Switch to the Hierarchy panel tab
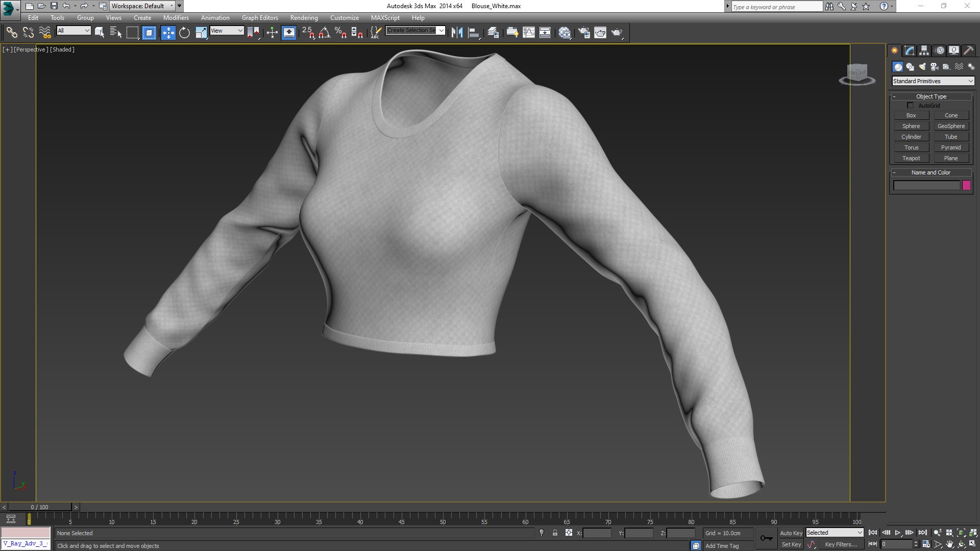This screenshot has height=551, width=980. point(924,51)
